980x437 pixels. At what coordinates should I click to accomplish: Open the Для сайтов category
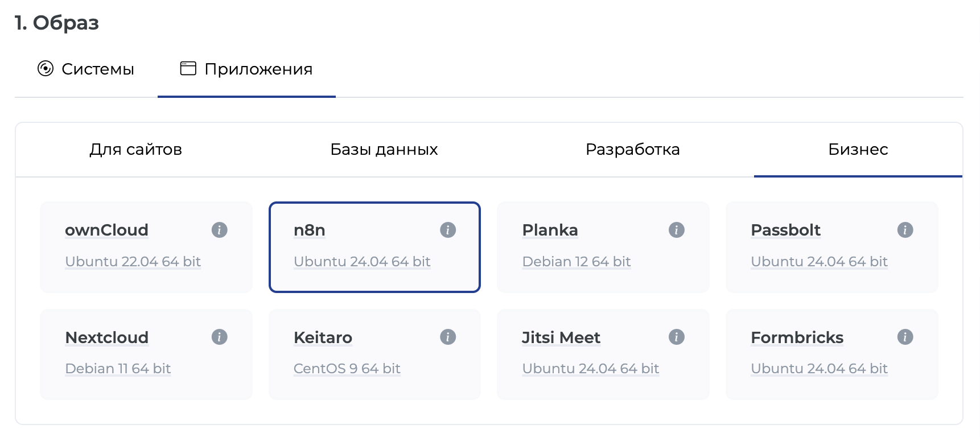135,149
